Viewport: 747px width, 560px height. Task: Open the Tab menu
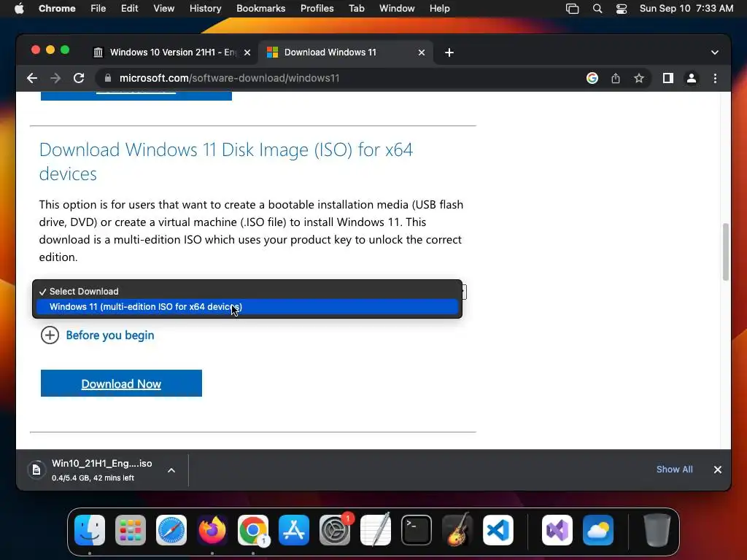[356, 9]
